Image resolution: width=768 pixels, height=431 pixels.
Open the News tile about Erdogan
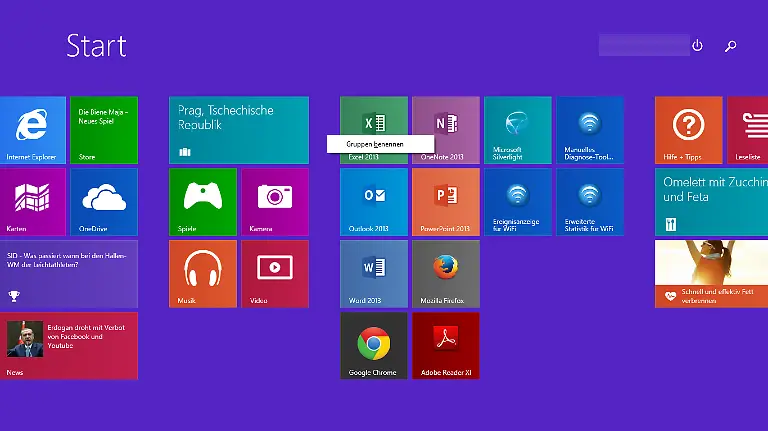click(x=69, y=346)
